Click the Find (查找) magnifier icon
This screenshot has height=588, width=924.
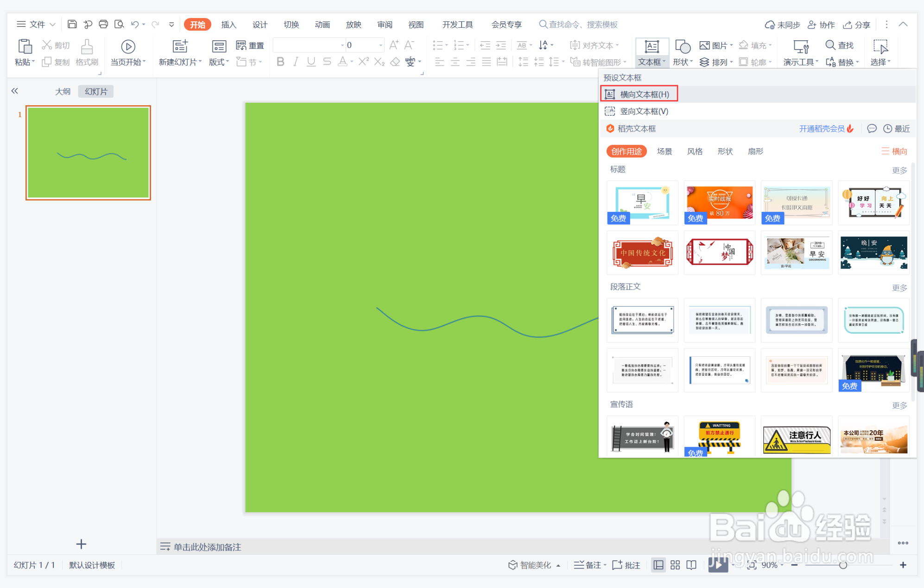(830, 45)
